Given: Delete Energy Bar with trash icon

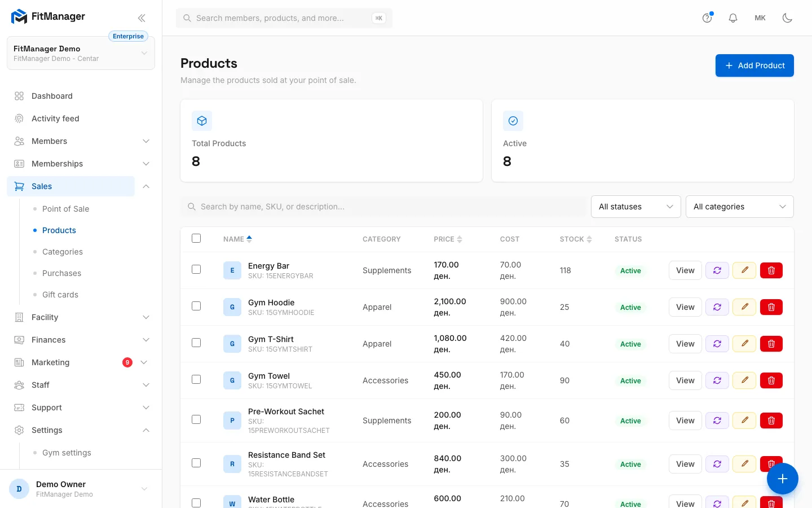Looking at the screenshot, I should 771,270.
